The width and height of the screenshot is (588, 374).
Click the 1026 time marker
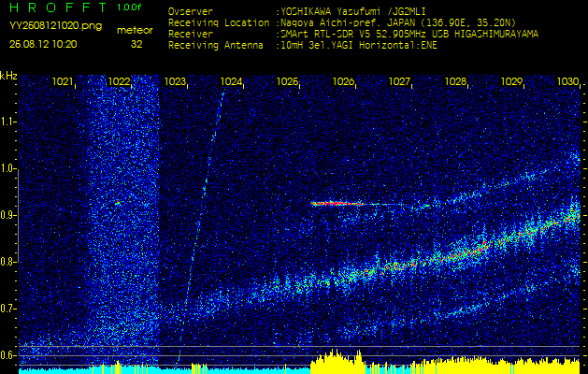343,81
